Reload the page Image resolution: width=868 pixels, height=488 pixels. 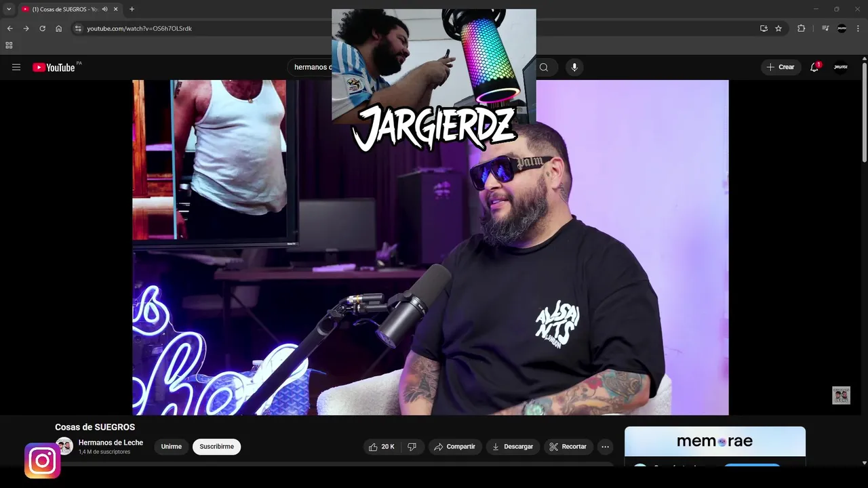(42, 28)
